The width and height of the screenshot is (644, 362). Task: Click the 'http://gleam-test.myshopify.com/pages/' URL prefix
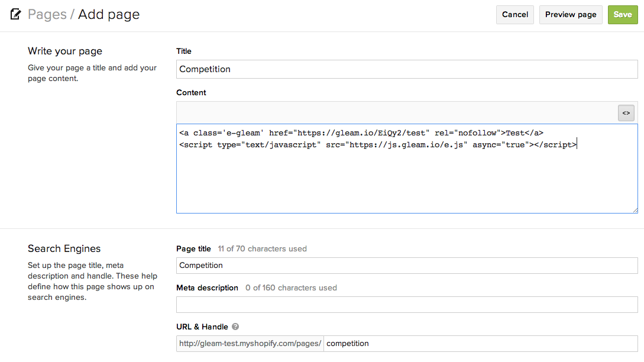tap(250, 344)
